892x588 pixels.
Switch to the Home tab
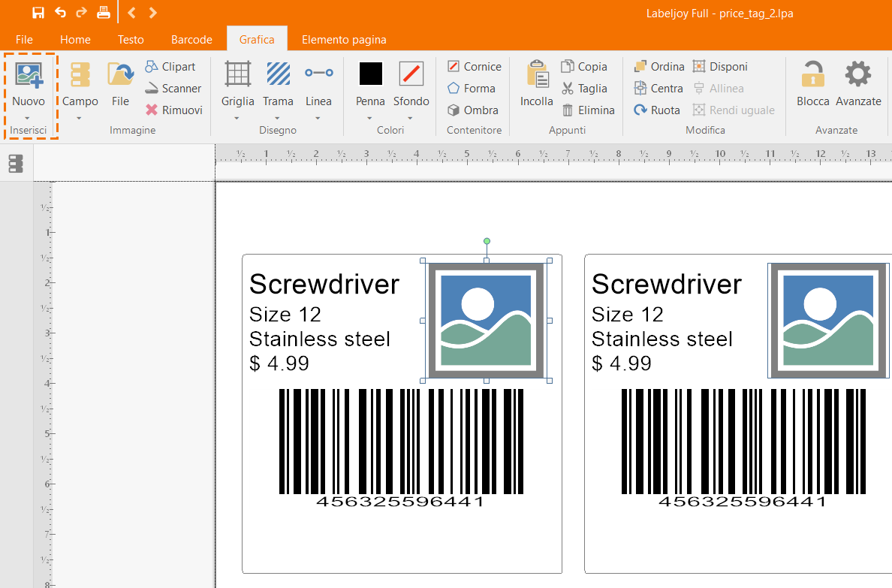[75, 39]
